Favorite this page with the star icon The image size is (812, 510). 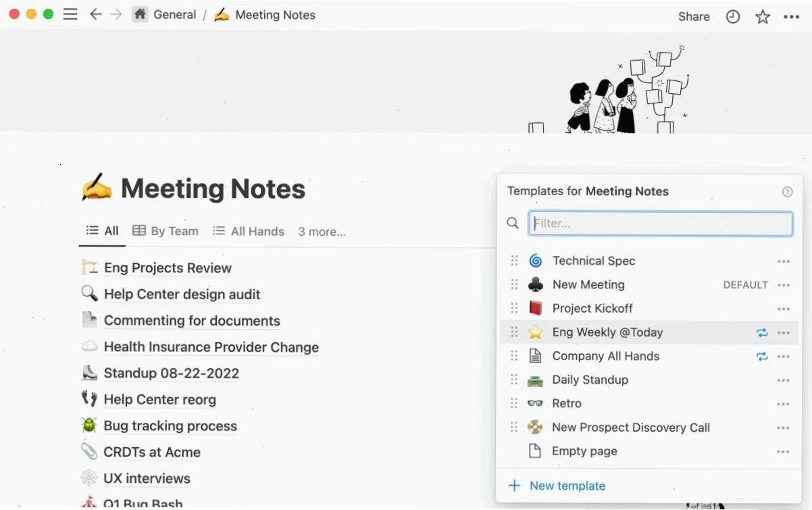(x=763, y=17)
